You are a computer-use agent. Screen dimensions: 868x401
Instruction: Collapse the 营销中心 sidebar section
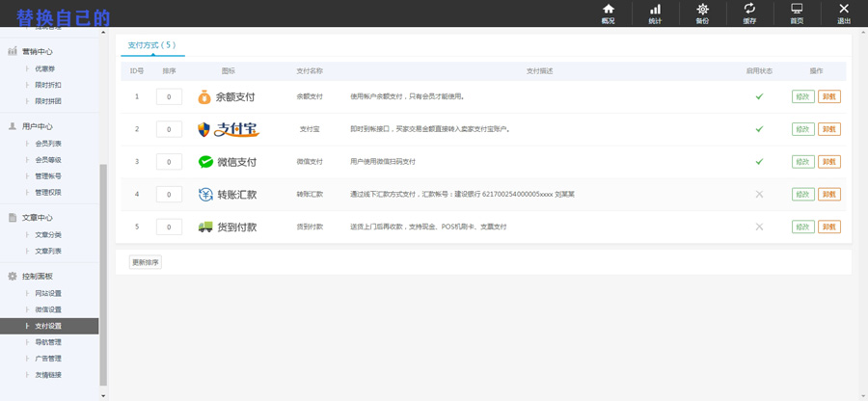coord(37,52)
